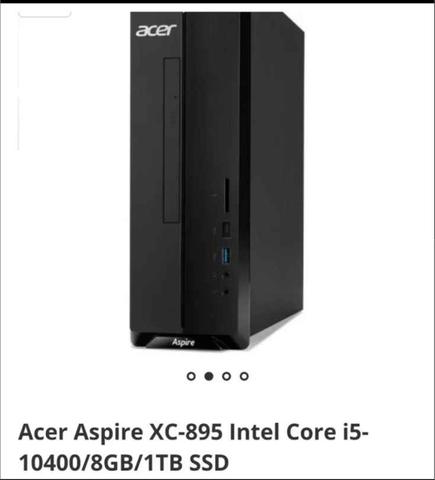Click the 'Intel Core i5-' text in the title
Image resolution: width=435 pixels, height=480 pixels.
click(299, 432)
